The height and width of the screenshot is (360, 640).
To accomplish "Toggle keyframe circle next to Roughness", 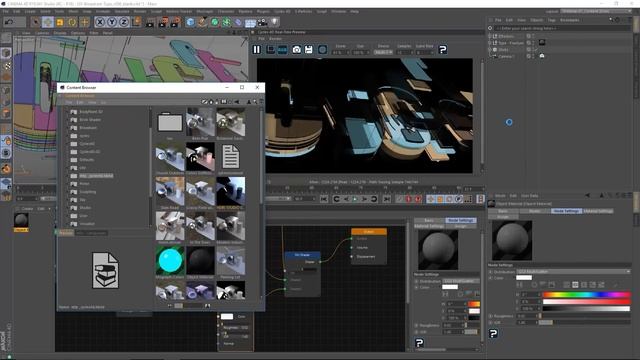I will point(491,316).
